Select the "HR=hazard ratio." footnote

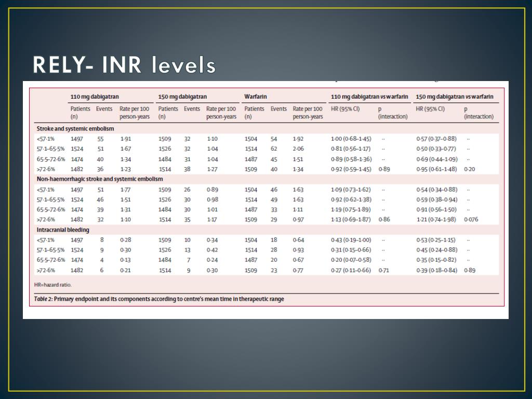pyautogui.click(x=53, y=285)
